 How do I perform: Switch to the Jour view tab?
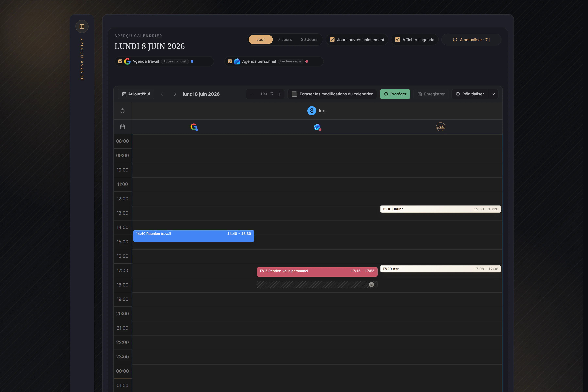tap(261, 40)
